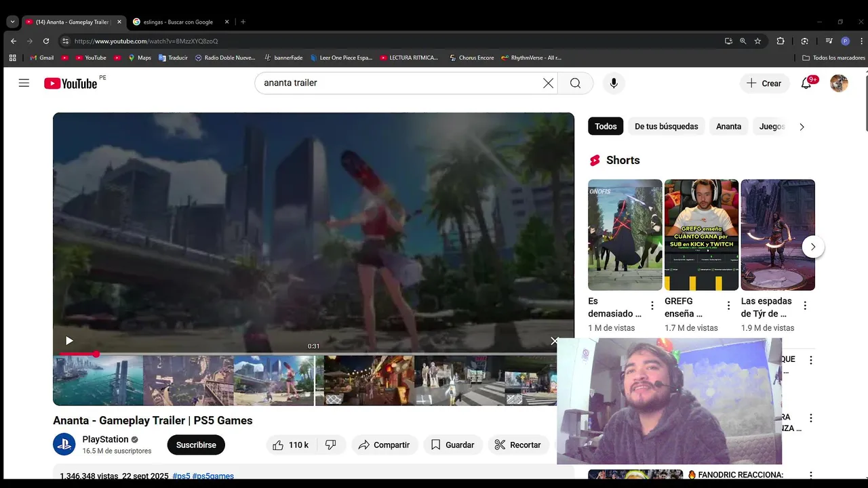Image resolution: width=868 pixels, height=488 pixels.
Task: Open the Chorus Encore bookmark
Action: pos(471,58)
